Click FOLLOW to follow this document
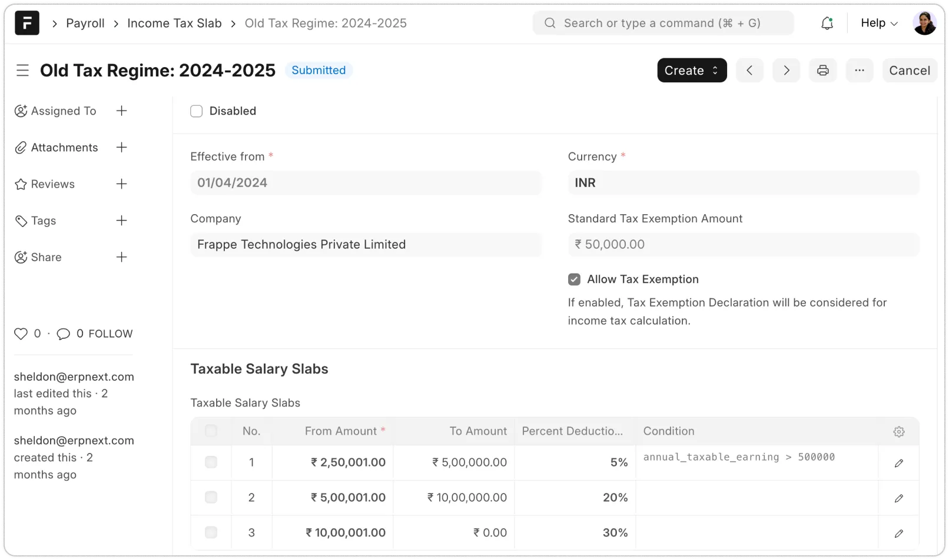This screenshot has width=949, height=560. pyautogui.click(x=111, y=334)
